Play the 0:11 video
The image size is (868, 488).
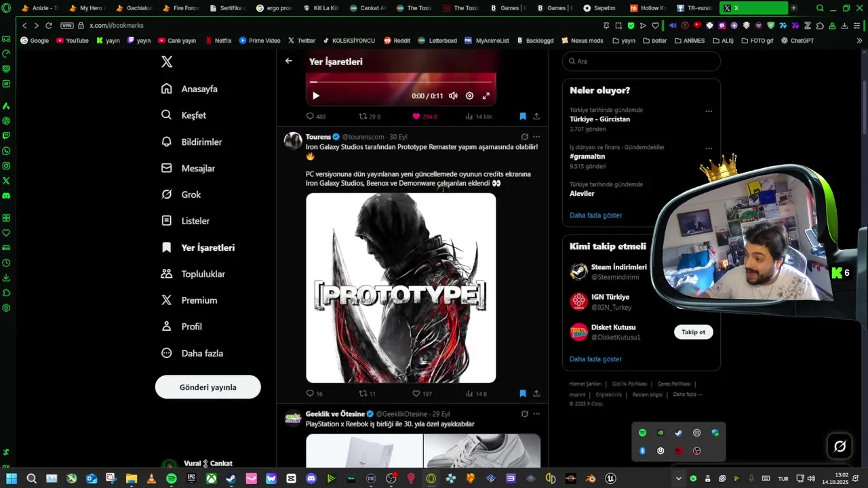(x=315, y=96)
